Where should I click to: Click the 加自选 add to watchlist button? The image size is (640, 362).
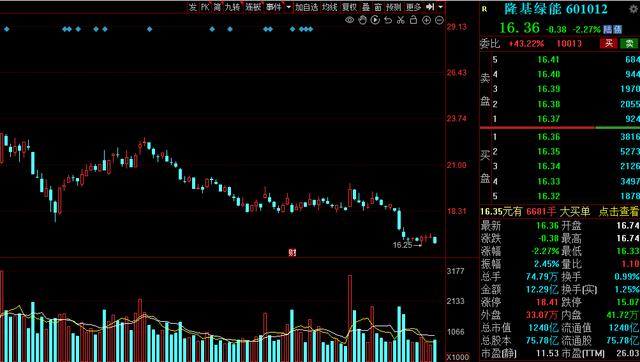[x=307, y=7]
